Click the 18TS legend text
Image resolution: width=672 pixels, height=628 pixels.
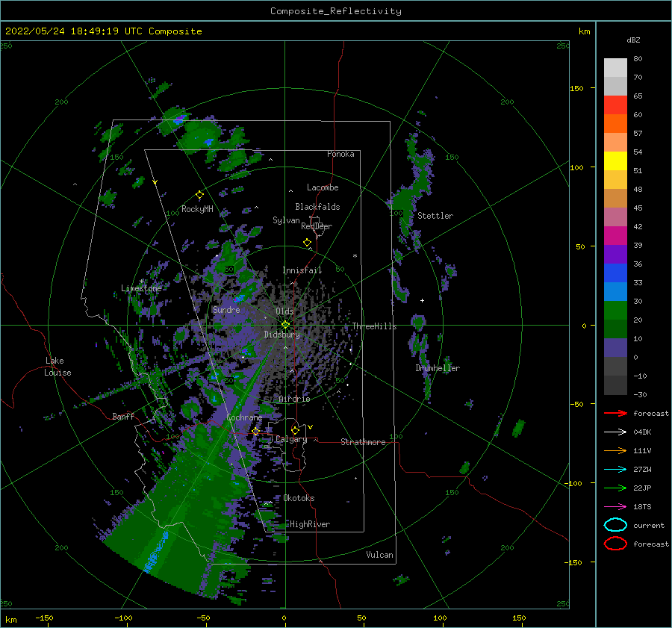pos(642,507)
